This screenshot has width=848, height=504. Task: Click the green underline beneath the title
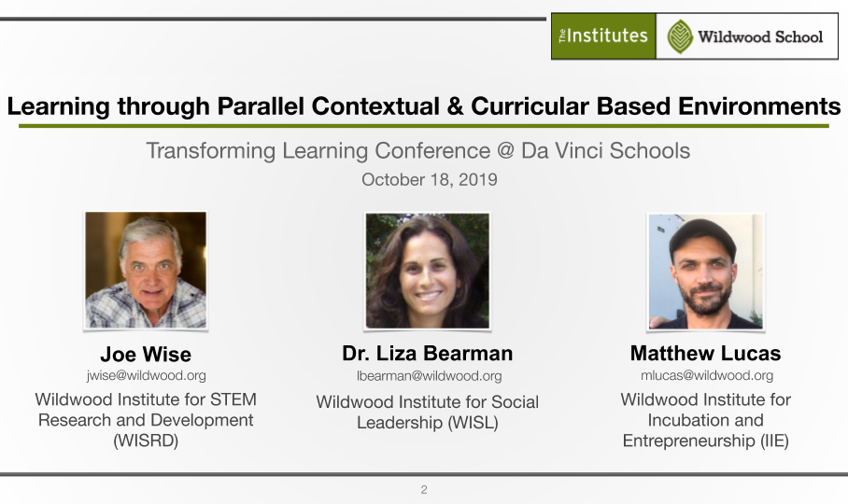tap(423, 126)
